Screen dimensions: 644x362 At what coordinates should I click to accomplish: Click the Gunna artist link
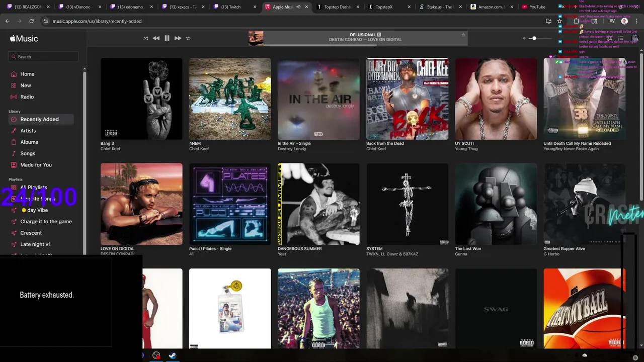tap(461, 254)
